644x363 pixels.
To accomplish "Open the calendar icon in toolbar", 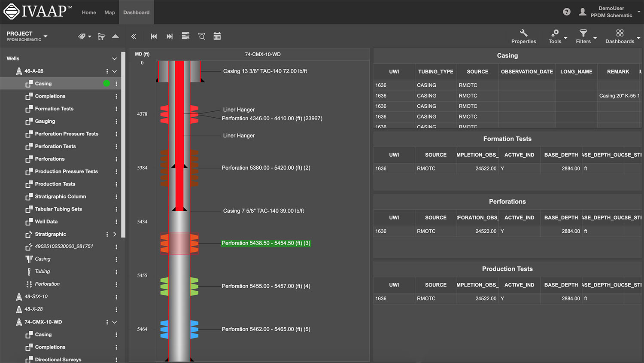I will (217, 37).
